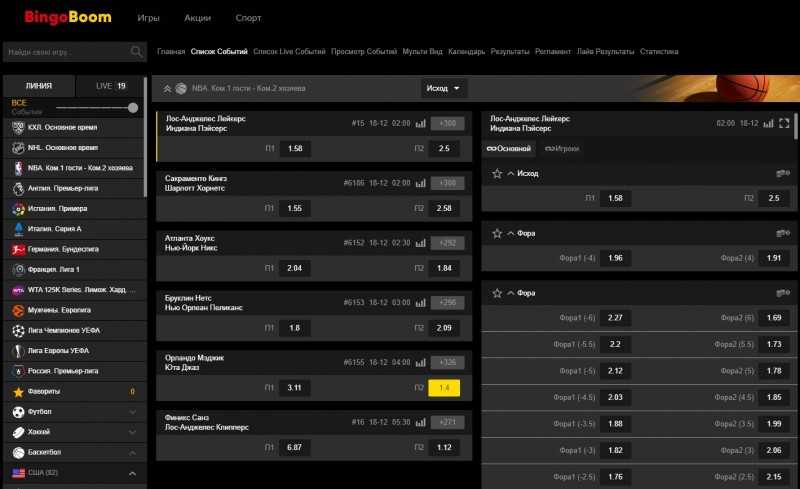Viewport: 800px width, 489px height.
Task: Open Игры in top menu
Action: coord(148,18)
